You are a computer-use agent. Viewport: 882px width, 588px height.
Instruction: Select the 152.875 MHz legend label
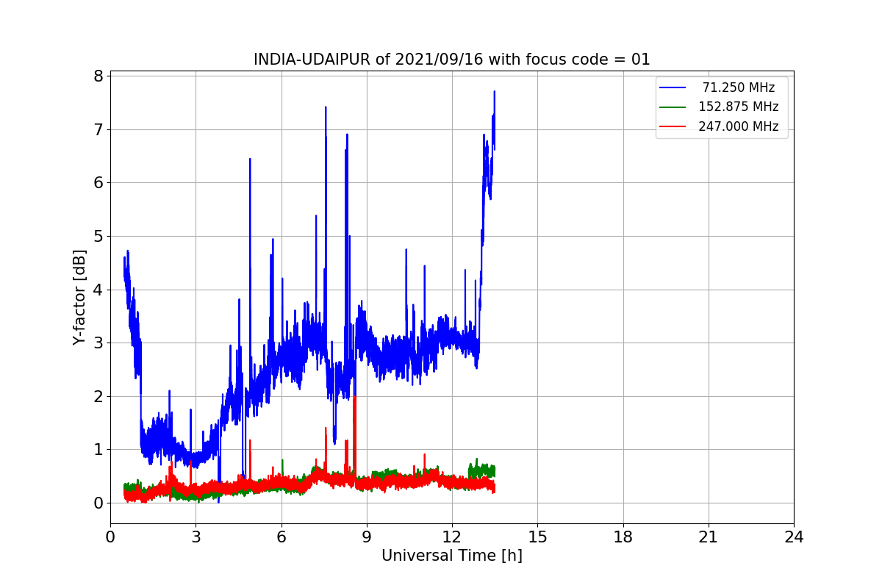pyautogui.click(x=739, y=107)
